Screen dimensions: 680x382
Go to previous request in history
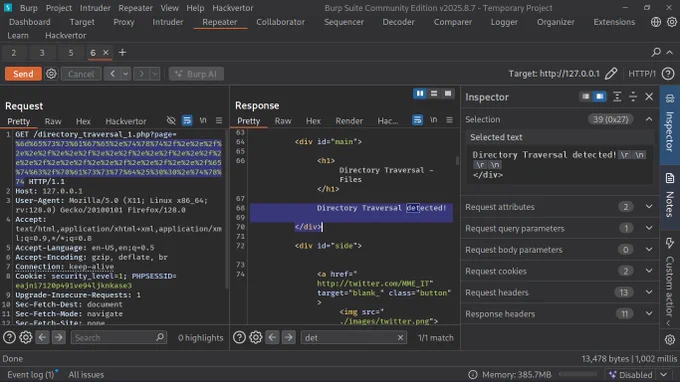[x=112, y=74]
